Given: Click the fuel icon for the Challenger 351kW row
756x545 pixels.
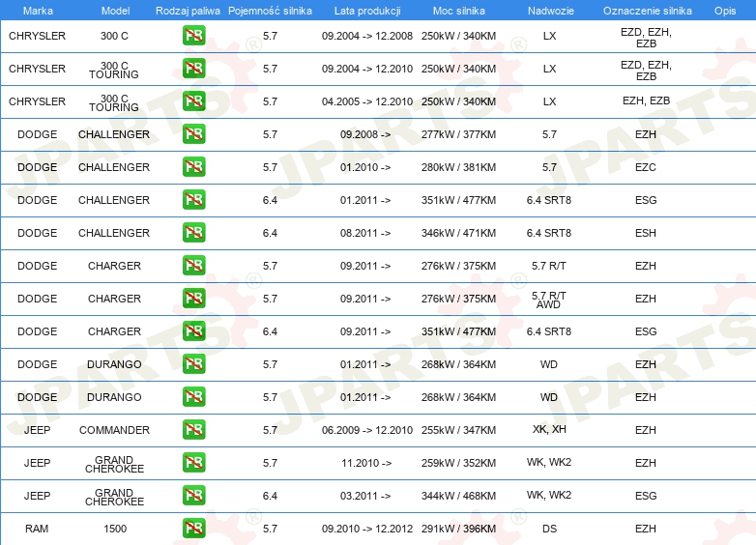Looking at the screenshot, I should point(193,199).
